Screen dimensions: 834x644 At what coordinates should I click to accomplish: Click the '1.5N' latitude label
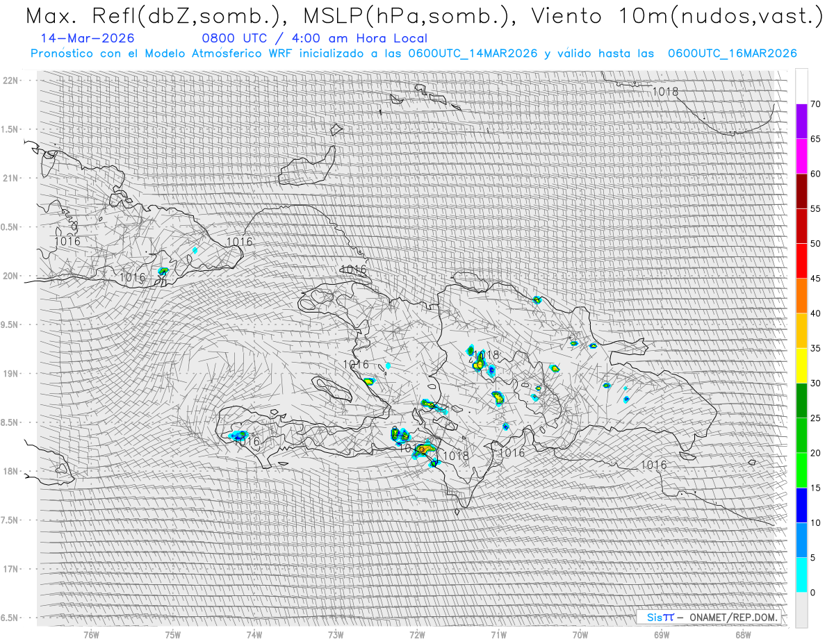(10, 129)
